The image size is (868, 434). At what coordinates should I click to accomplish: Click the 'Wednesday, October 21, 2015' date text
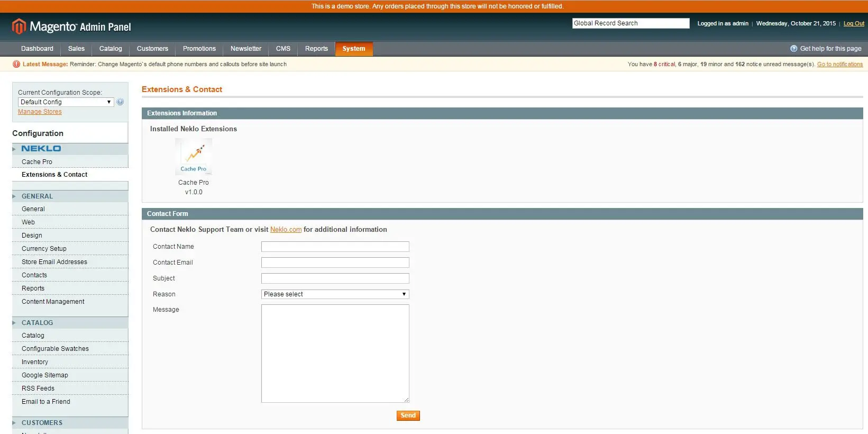pyautogui.click(x=796, y=24)
